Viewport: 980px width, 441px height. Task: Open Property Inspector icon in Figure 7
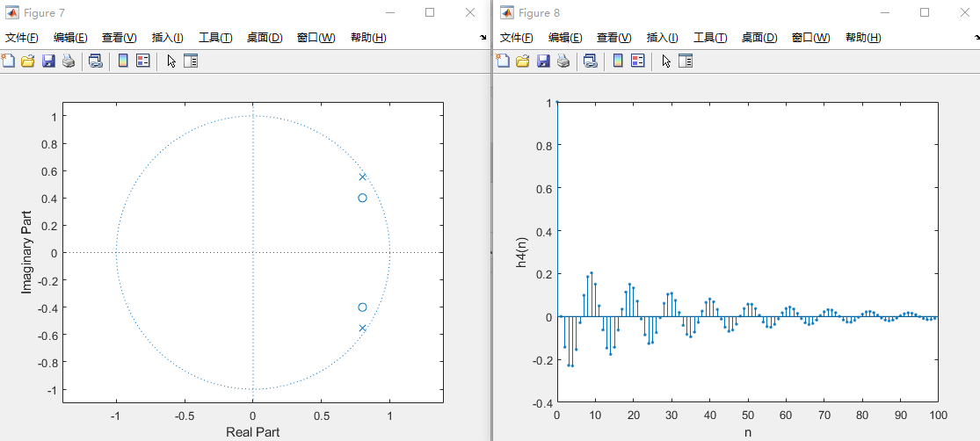coord(191,61)
